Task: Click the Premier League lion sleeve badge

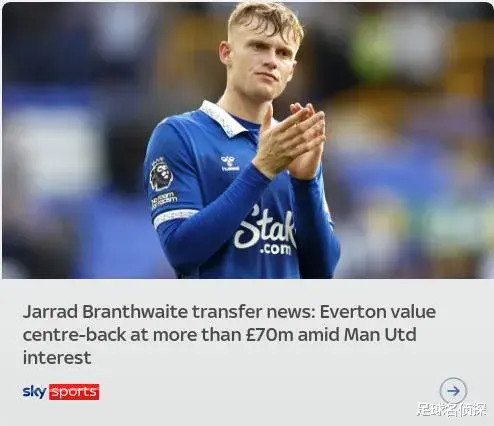Action: (161, 174)
